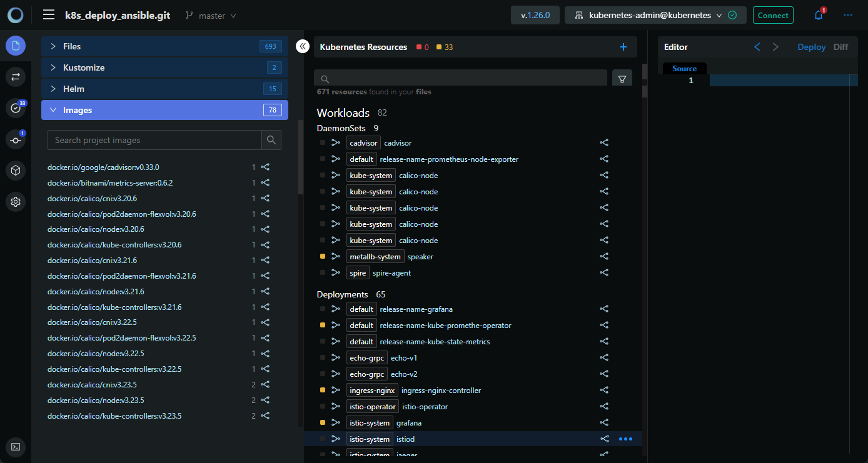
Task: Click the v.1.26.0 version button
Action: (x=535, y=15)
